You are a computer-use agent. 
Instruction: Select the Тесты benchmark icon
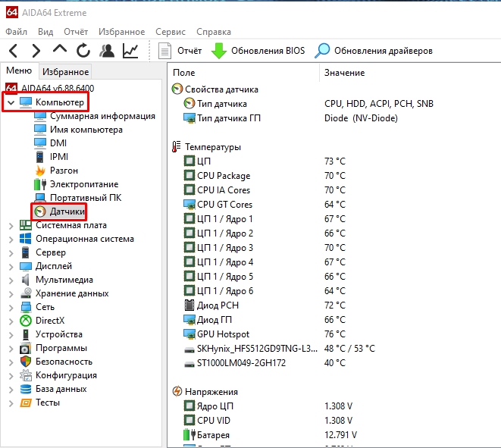pyautogui.click(x=26, y=403)
